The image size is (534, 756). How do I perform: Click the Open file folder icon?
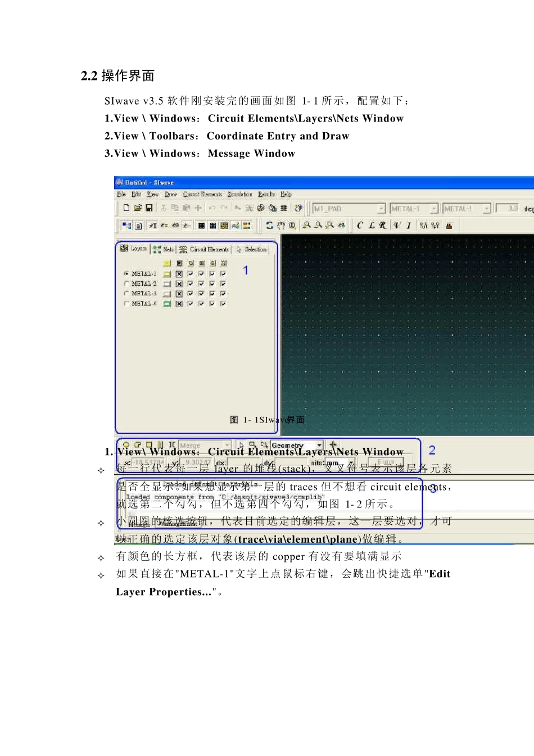tap(138, 208)
